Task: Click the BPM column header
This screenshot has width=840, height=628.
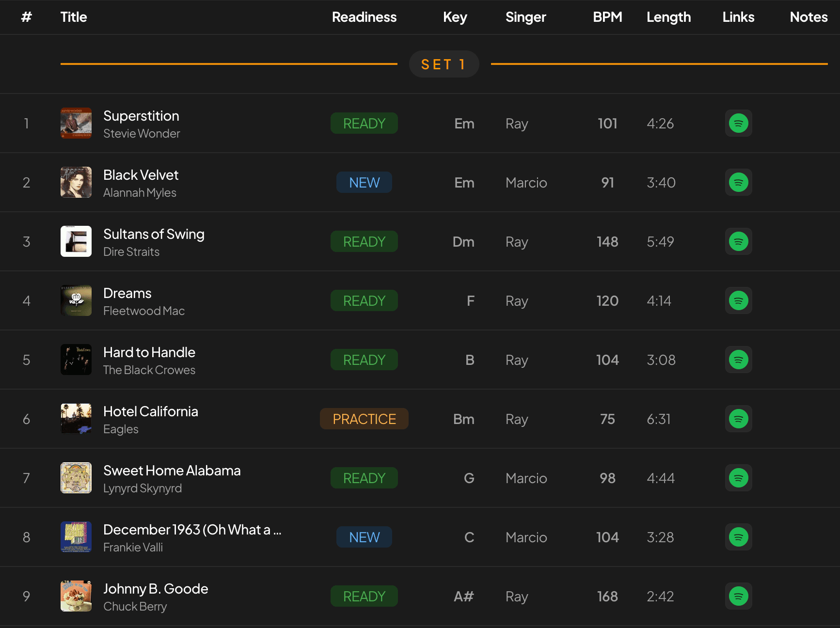Action: (x=607, y=17)
